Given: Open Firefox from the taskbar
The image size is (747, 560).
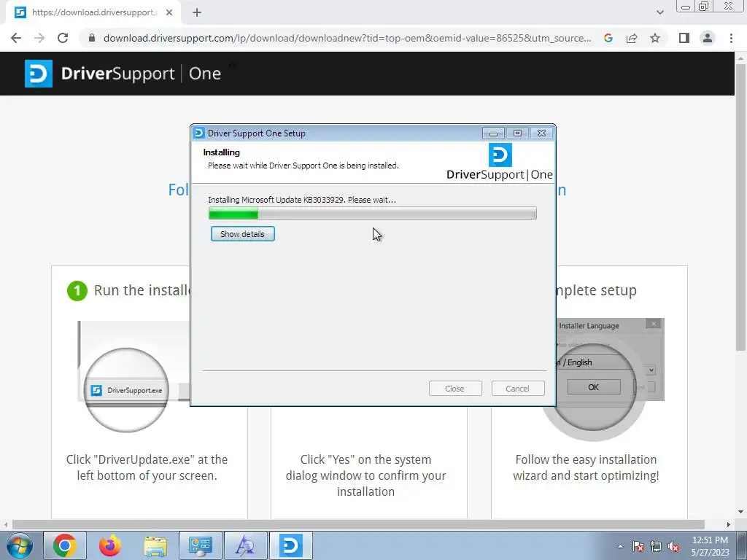Looking at the screenshot, I should tap(109, 545).
